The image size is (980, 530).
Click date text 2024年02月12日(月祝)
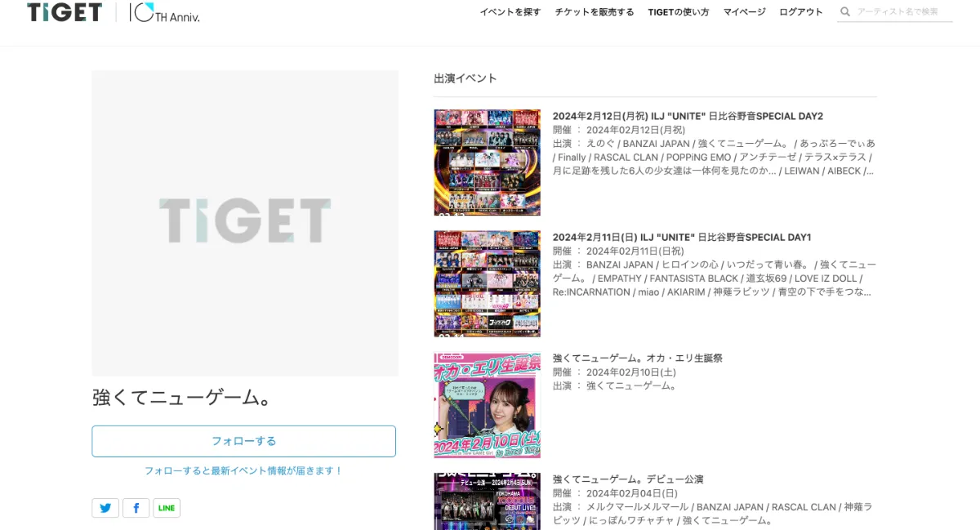click(x=635, y=130)
